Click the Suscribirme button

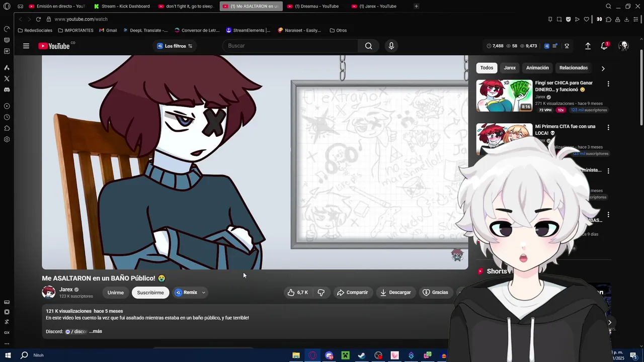coord(150,293)
